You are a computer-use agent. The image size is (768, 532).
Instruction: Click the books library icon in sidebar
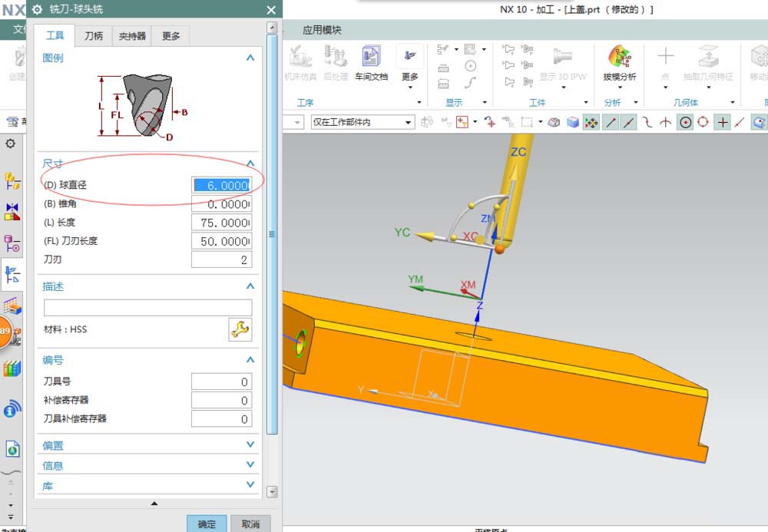(x=12, y=368)
